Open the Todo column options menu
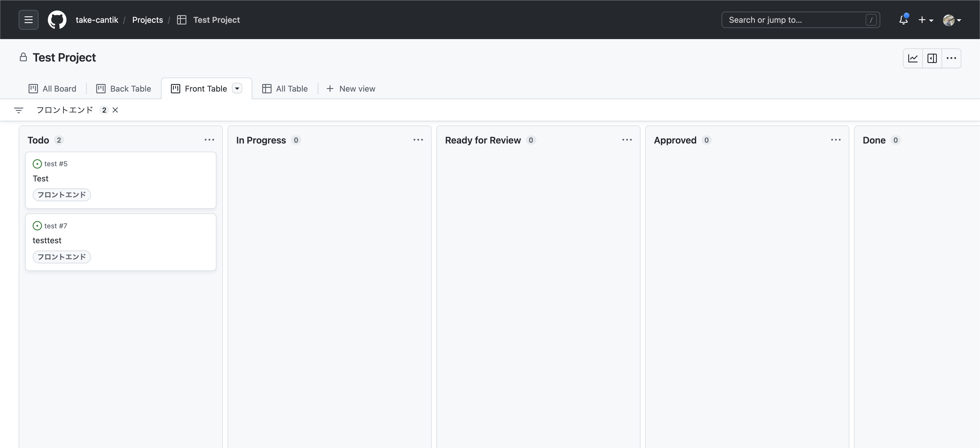 [210, 140]
